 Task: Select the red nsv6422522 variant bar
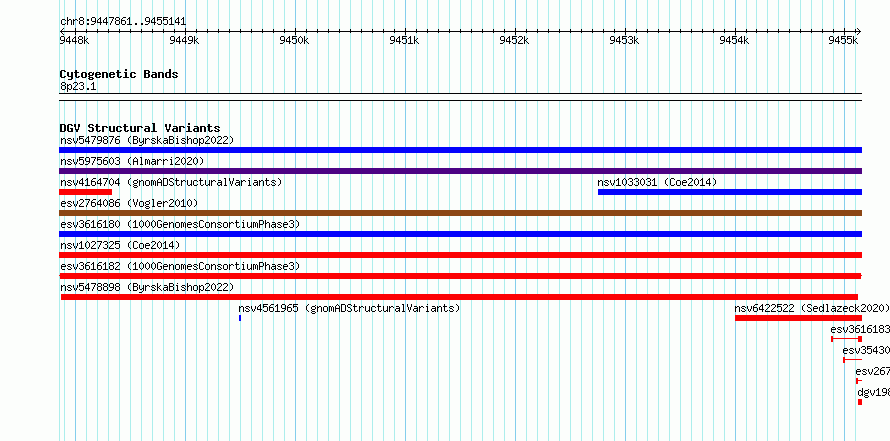point(799,318)
